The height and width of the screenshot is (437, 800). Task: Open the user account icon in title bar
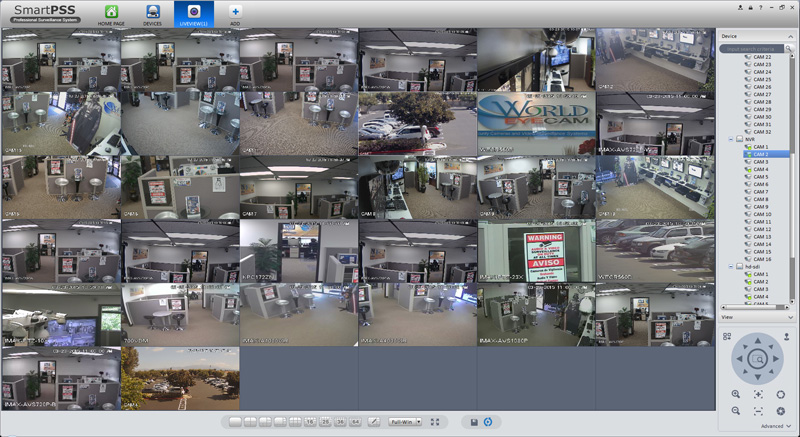tap(740, 7)
